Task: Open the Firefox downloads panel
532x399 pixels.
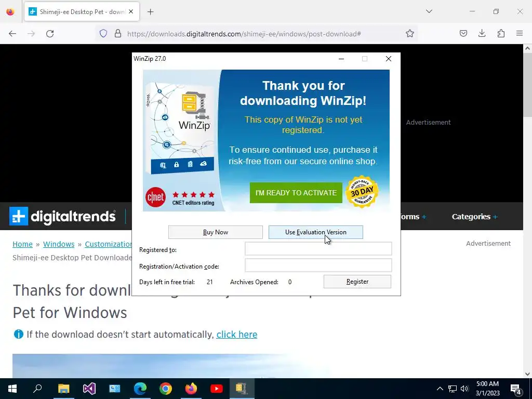Action: pyautogui.click(x=482, y=34)
